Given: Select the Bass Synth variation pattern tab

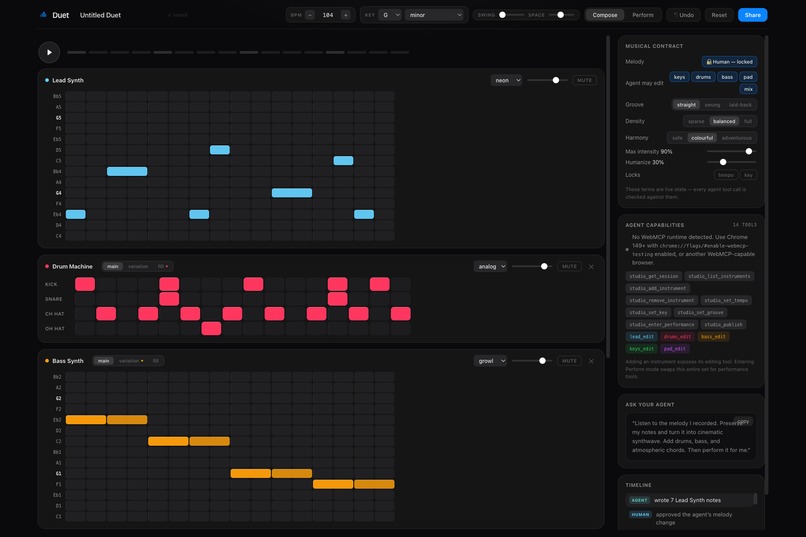Looking at the screenshot, I should [x=131, y=361].
